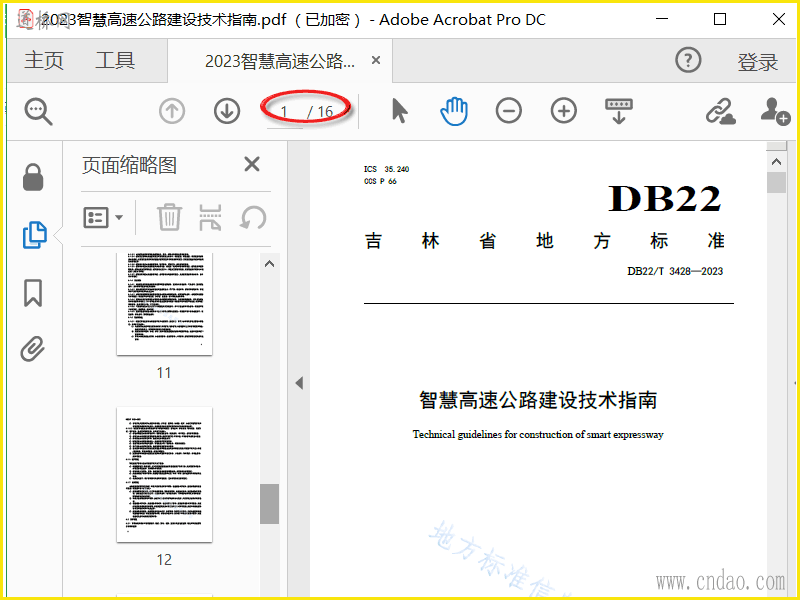Maximize the Acrobat window
This screenshot has height=600, width=800.
720,19
